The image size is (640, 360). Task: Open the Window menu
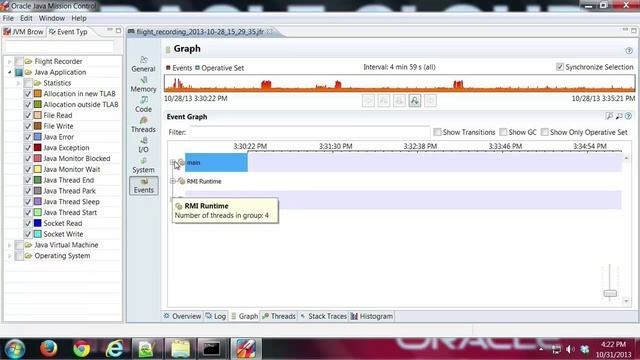[52, 18]
